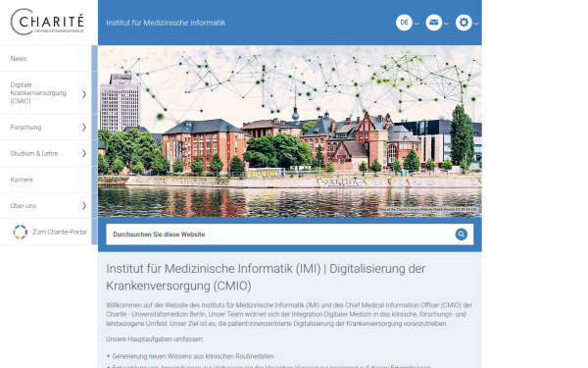Click the Charité logo
The width and height of the screenshot is (588, 368).
pyautogui.click(x=47, y=22)
